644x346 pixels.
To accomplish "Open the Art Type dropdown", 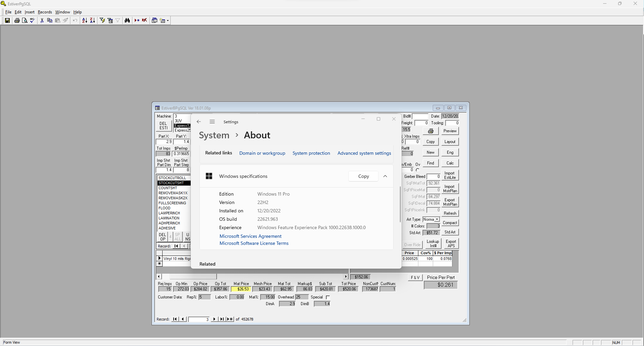I will coord(437,219).
